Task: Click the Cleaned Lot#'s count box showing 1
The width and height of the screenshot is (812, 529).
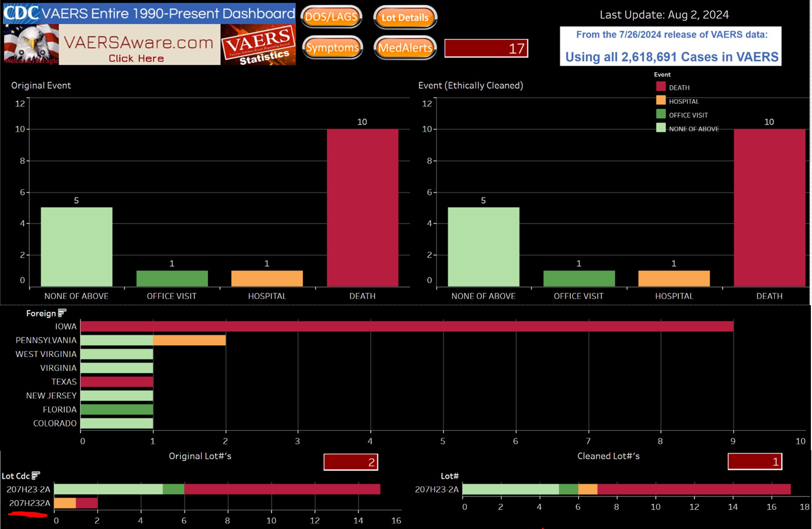Action: coord(755,462)
